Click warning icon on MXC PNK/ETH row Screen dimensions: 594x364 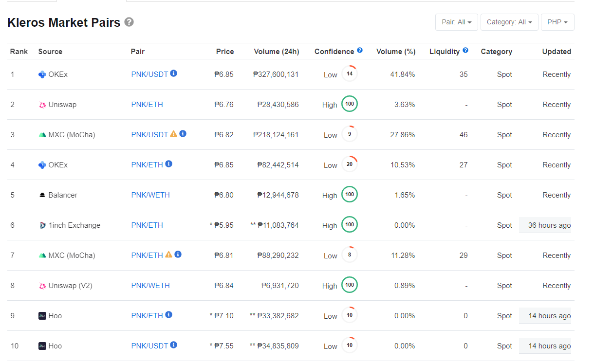pyautogui.click(x=168, y=255)
